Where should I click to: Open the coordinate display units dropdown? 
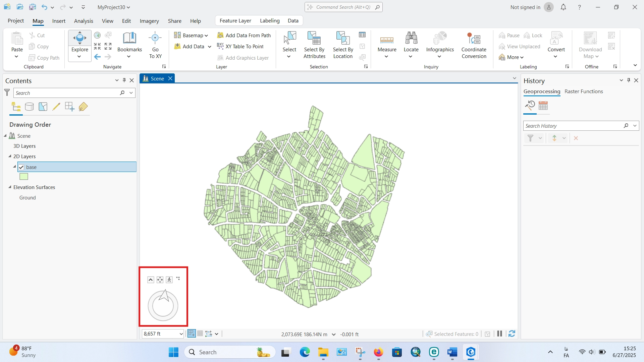pyautogui.click(x=334, y=334)
